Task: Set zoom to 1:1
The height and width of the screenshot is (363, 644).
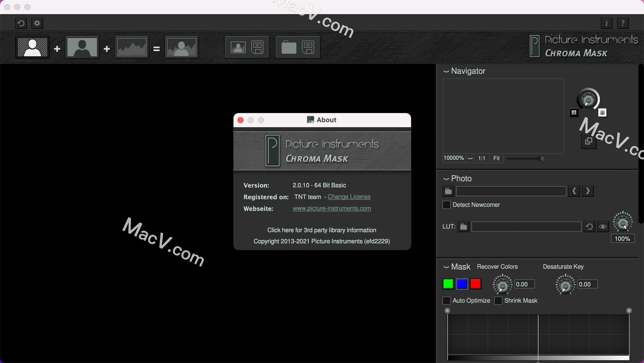Action: tap(482, 158)
